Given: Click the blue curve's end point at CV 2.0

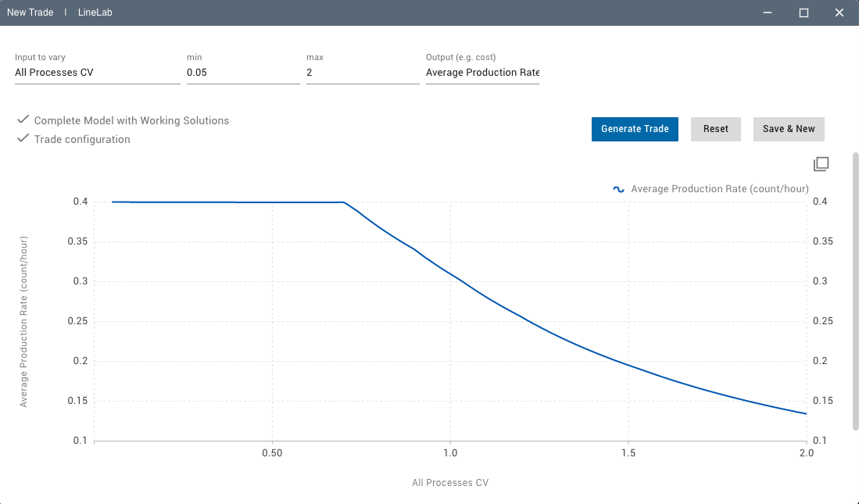Looking at the screenshot, I should tap(806, 413).
